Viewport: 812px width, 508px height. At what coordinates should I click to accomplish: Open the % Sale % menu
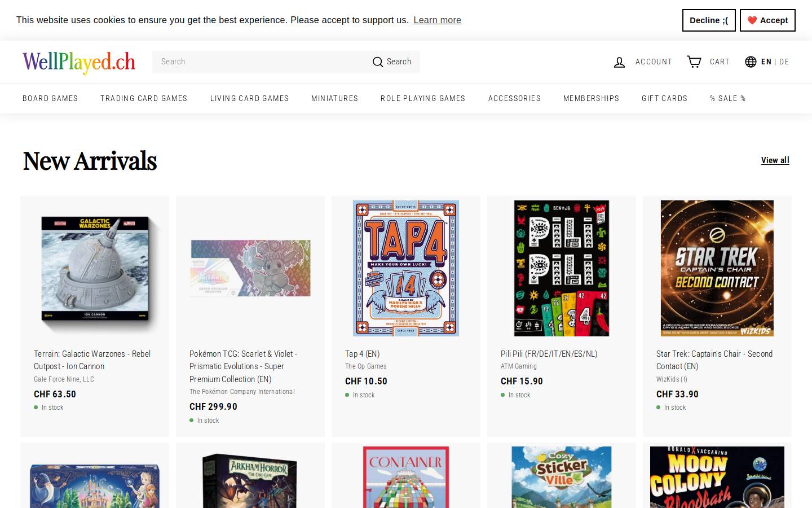click(x=727, y=98)
